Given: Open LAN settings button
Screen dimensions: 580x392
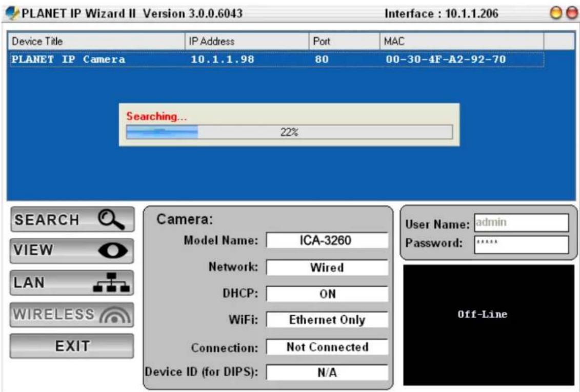Looking at the screenshot, I should click(x=72, y=283).
